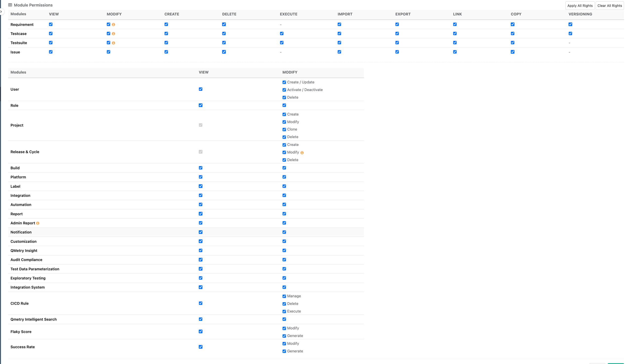Uncheck Requirement VERSIONING permission

coord(570,24)
